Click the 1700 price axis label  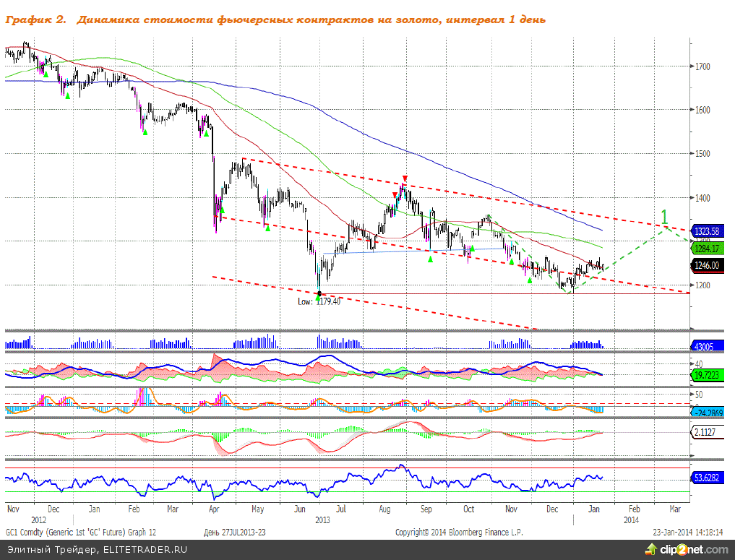point(700,66)
